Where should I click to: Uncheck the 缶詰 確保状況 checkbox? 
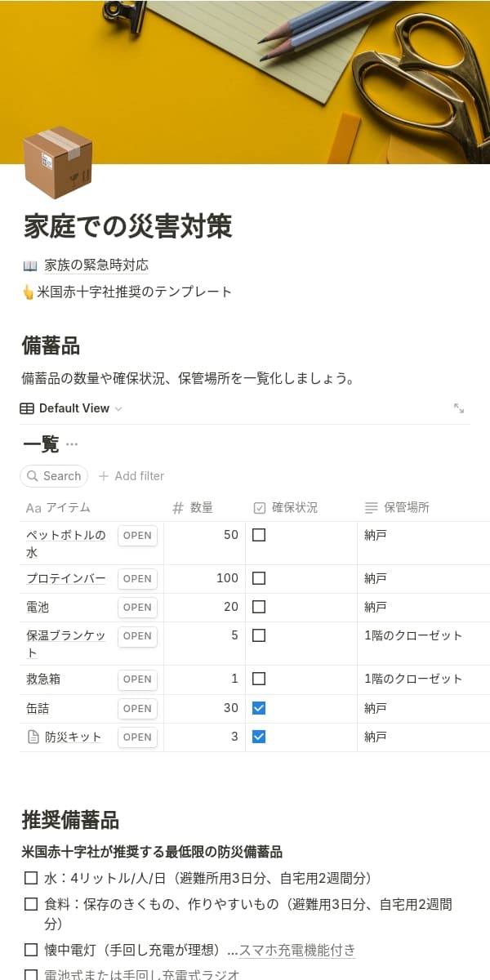[259, 708]
